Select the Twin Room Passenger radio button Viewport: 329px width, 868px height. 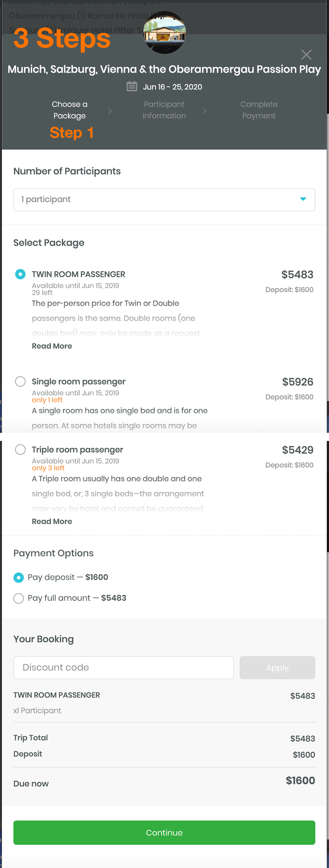click(20, 274)
